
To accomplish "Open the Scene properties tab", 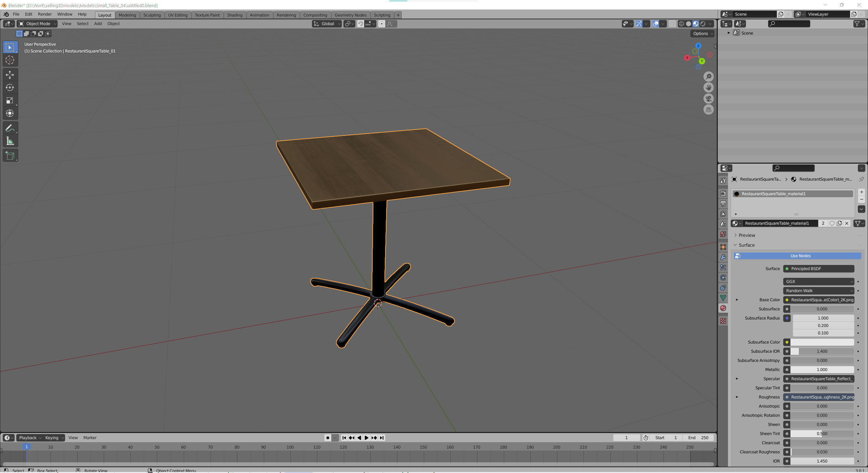I will pos(723,224).
